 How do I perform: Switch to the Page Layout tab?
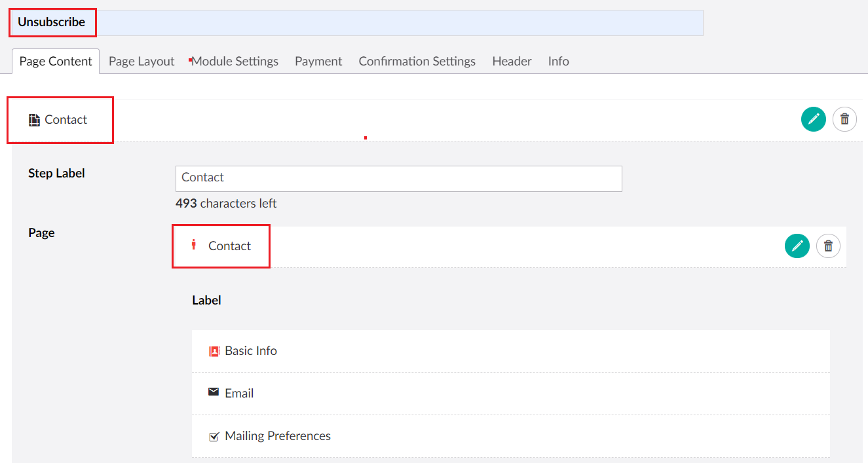point(142,62)
